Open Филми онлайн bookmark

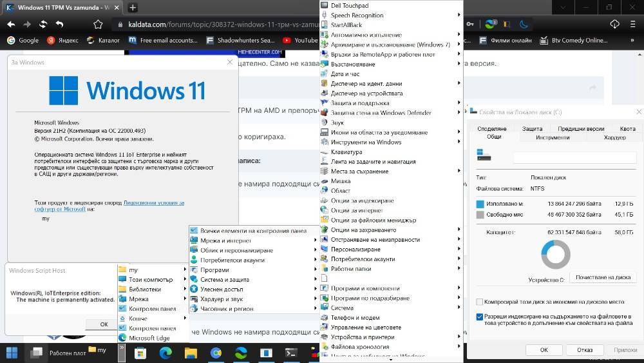click(x=505, y=40)
